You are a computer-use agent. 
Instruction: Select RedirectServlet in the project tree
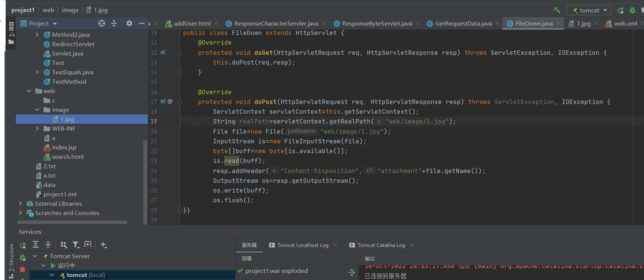[73, 44]
